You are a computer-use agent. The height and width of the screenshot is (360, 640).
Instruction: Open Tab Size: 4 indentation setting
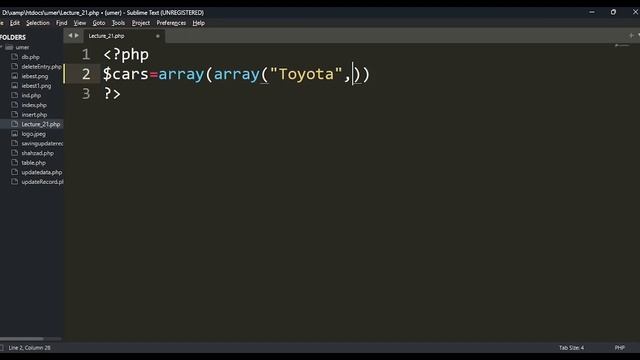point(571,348)
